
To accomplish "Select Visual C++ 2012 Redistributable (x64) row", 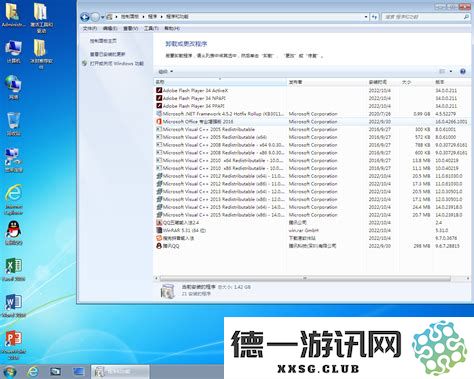I will coord(312,176).
